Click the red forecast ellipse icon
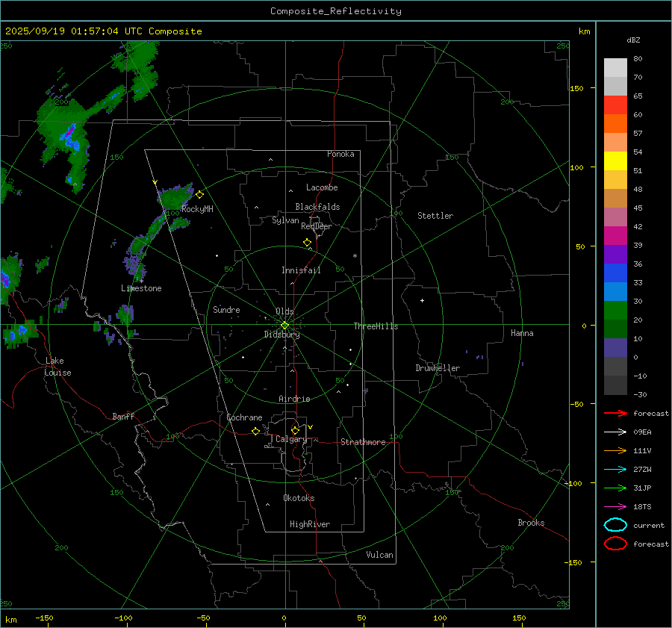Image resolution: width=672 pixels, height=628 pixels. coord(615,544)
